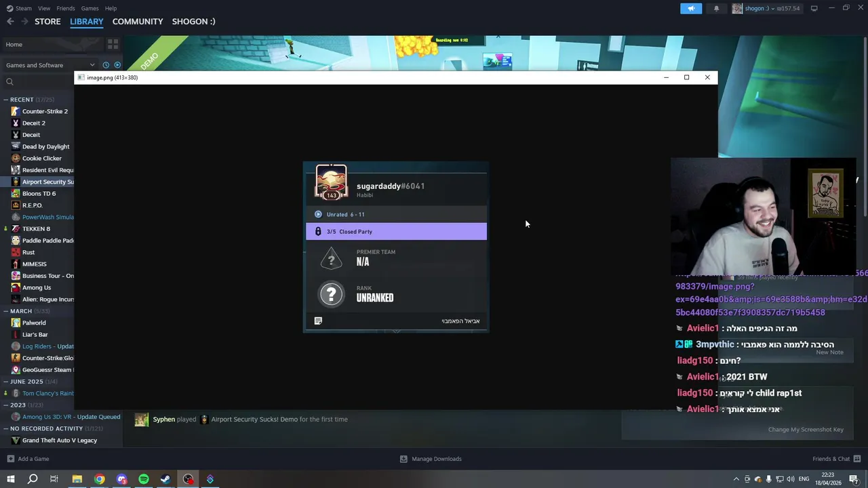Open Steam taskbar icon

click(x=165, y=479)
